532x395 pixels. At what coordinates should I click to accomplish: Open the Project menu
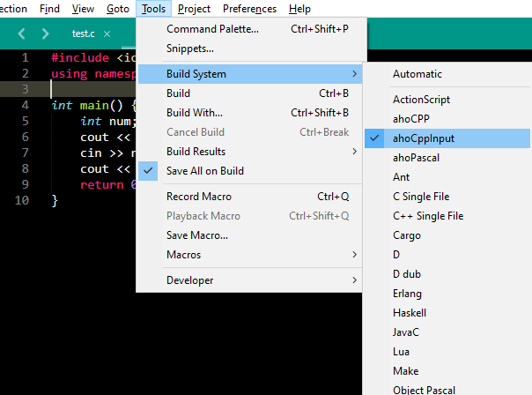[194, 9]
